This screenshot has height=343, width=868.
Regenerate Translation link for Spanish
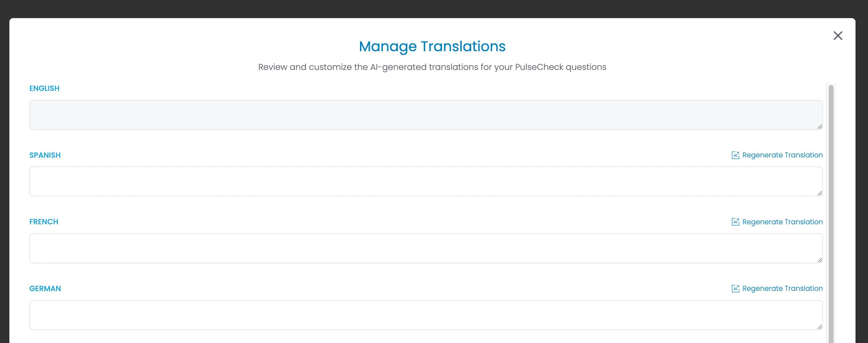coord(782,155)
